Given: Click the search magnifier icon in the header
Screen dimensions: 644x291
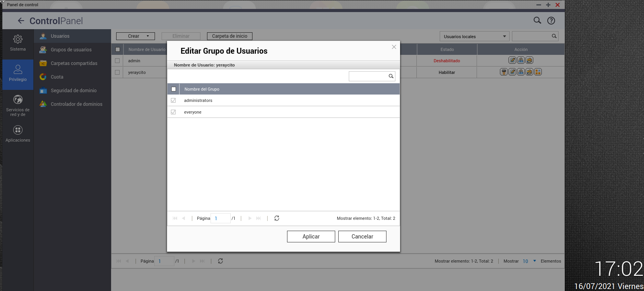Looking at the screenshot, I should click(x=537, y=21).
